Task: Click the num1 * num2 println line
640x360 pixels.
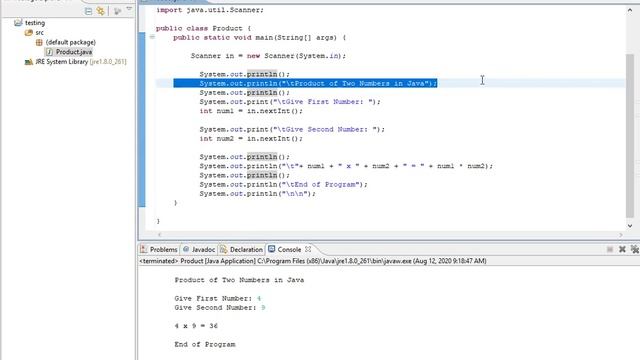Action: (x=346, y=166)
